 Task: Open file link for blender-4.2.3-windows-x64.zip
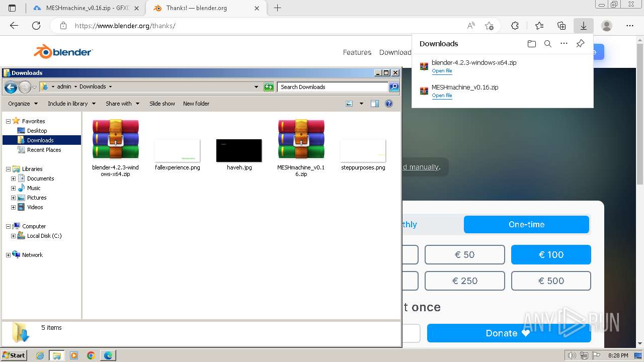442,71
